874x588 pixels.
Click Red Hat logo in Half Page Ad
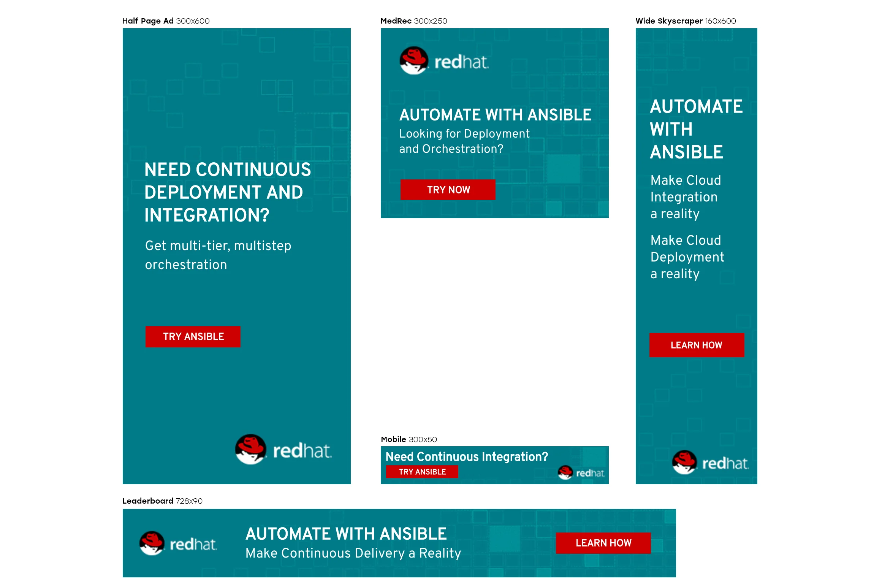coord(283,449)
